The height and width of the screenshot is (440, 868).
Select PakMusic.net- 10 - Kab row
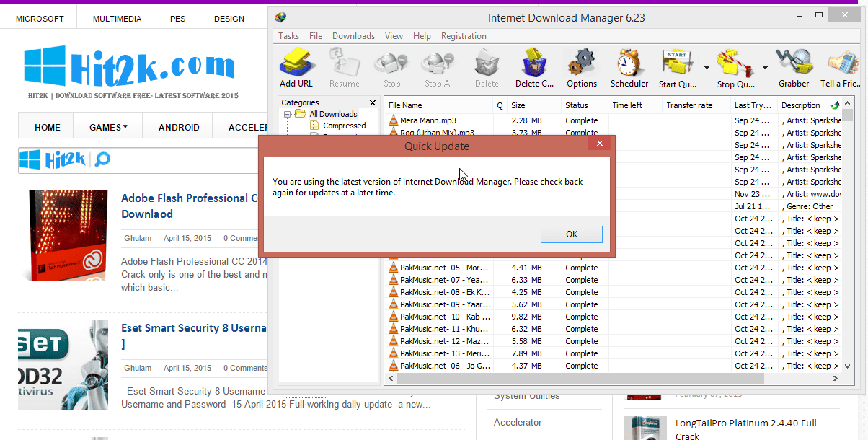(613, 317)
